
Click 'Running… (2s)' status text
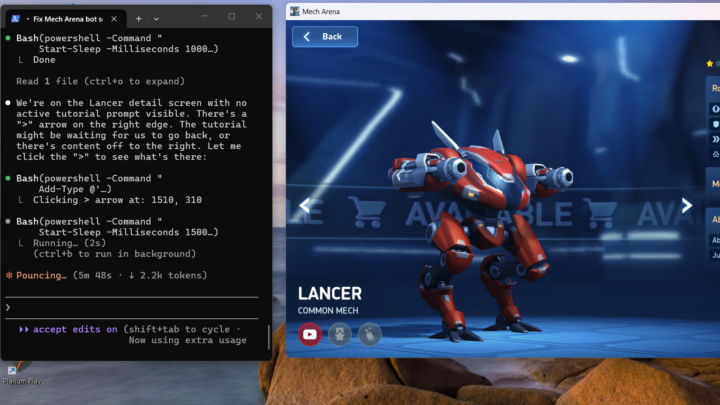click(69, 243)
